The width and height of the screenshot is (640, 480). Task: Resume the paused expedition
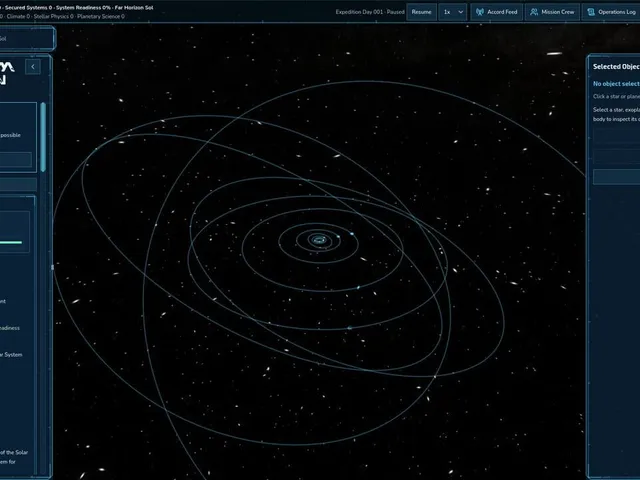pyautogui.click(x=421, y=12)
